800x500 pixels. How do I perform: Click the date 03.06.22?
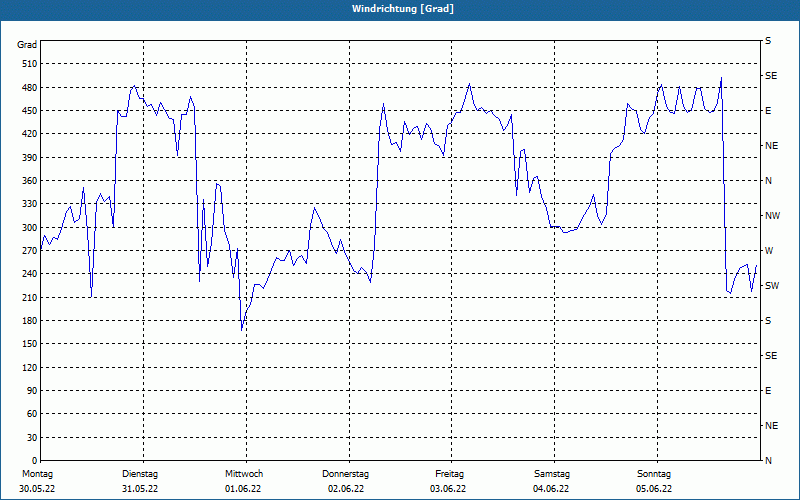(448, 489)
